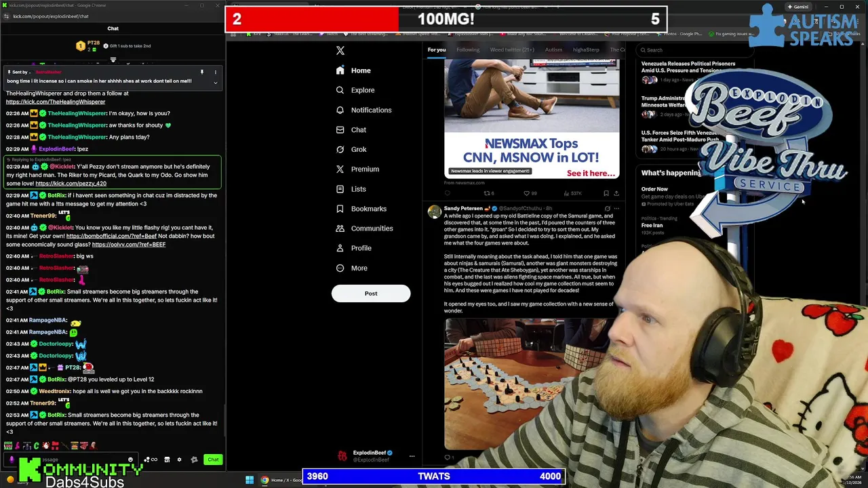Open Gemini button in Chrome title bar
This screenshot has width=868, height=488.
[799, 7]
